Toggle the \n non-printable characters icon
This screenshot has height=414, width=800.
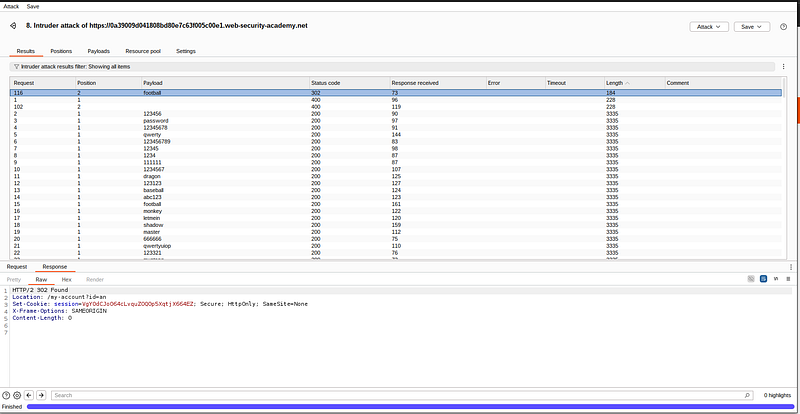coord(776,279)
